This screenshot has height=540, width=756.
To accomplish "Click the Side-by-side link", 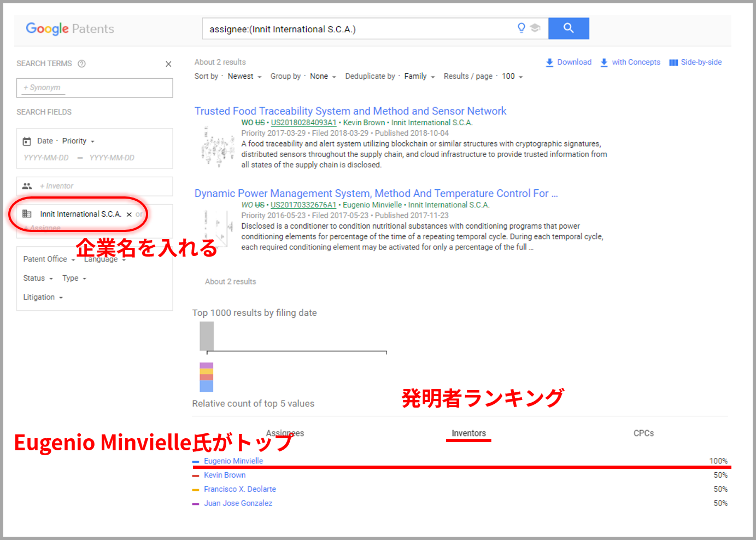I will tap(701, 62).
